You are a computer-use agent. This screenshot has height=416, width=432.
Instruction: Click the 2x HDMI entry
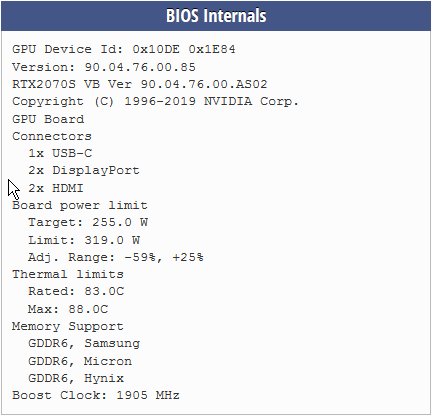click(56, 188)
